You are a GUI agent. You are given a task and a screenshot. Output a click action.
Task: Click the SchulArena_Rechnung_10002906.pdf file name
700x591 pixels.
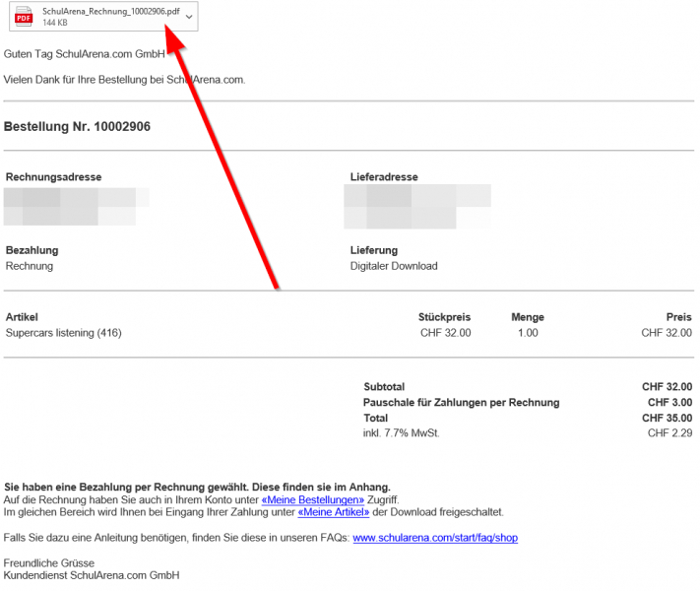click(111, 11)
